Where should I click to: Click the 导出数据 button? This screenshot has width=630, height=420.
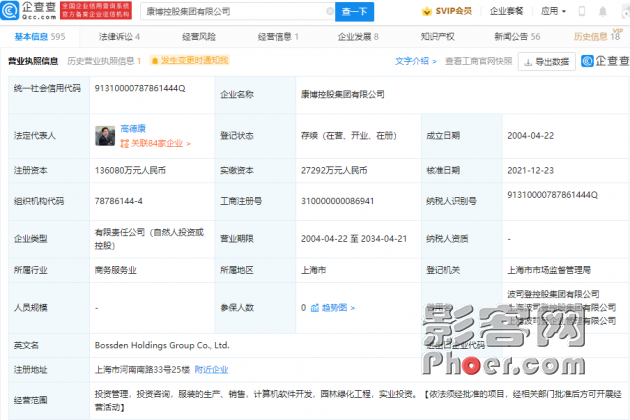[x=546, y=61]
